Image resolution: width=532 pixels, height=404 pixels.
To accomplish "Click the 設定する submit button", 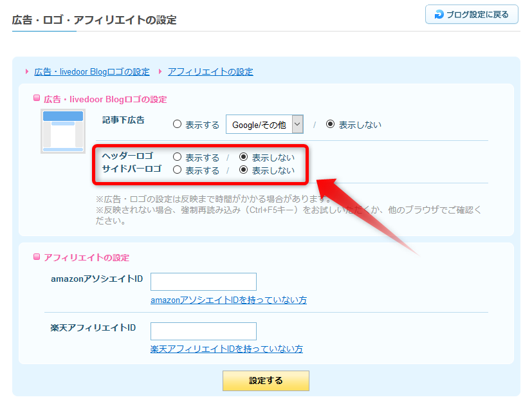I will (266, 381).
